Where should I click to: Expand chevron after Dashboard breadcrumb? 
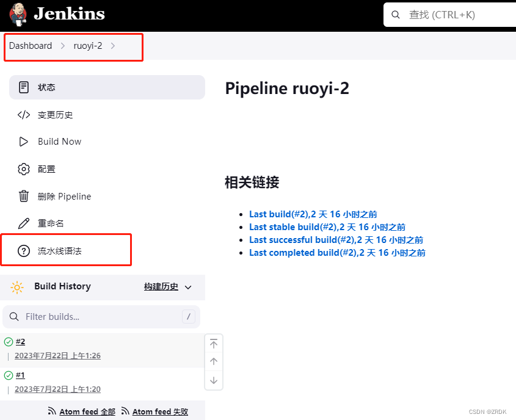(62, 46)
